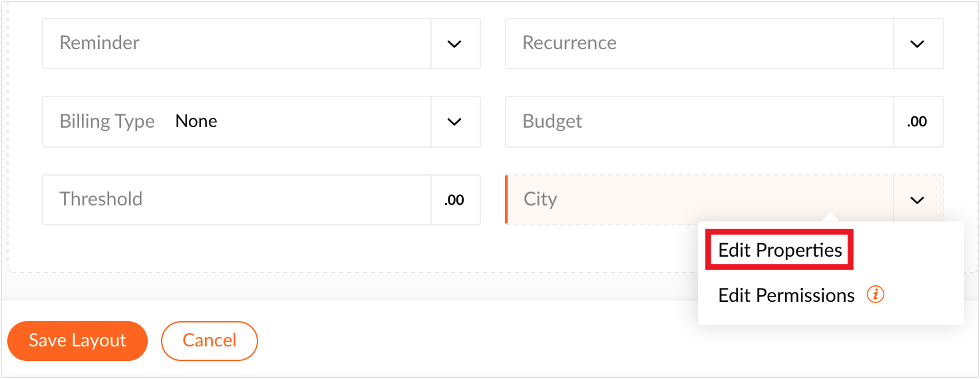Click inside the Reminder field
The width and height of the screenshot is (980, 379).
[237, 44]
